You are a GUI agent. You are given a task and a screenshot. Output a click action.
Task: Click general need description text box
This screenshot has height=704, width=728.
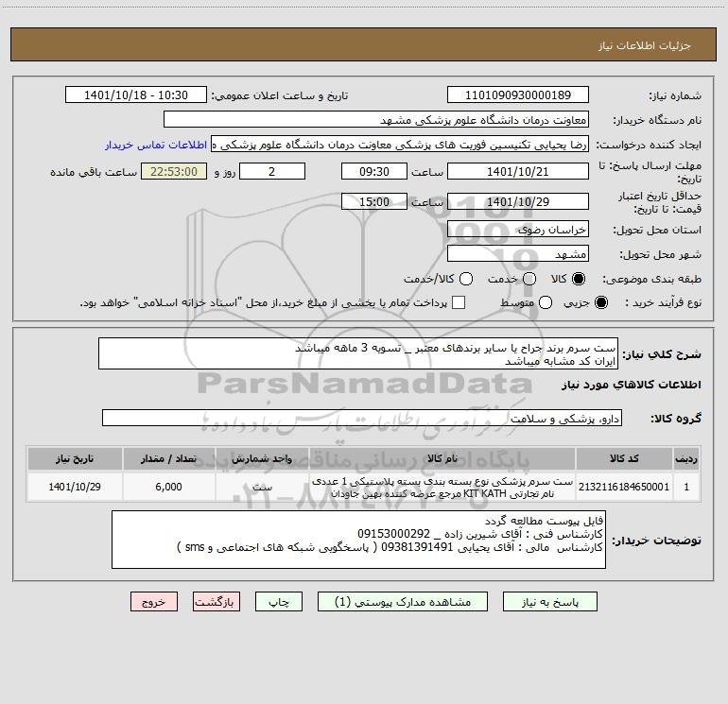(358, 353)
